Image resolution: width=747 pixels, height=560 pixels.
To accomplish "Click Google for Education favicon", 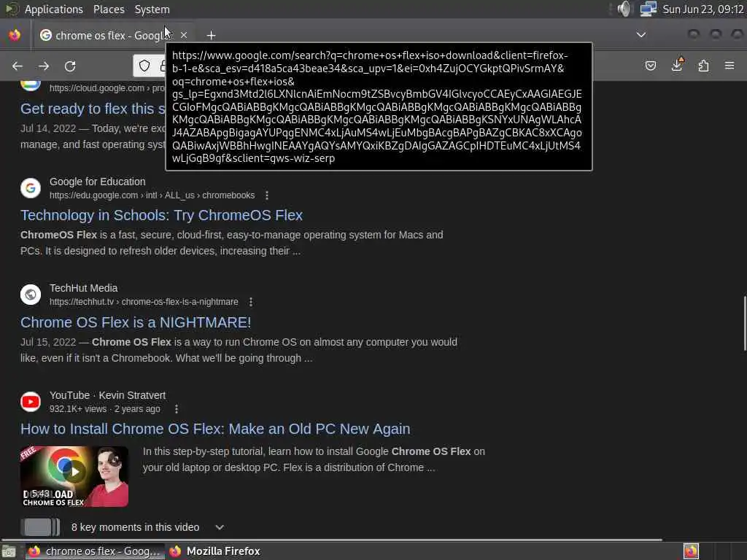I will [x=31, y=188].
